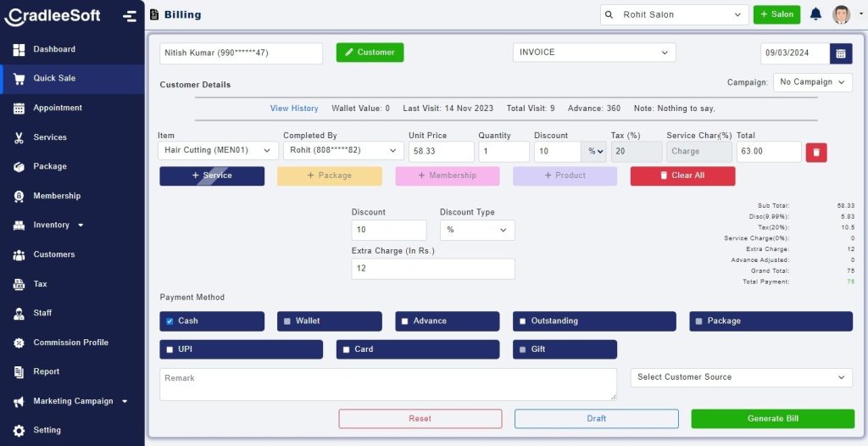Click the user profile avatar
Viewport: 868px width, 446px height.
pos(841,14)
